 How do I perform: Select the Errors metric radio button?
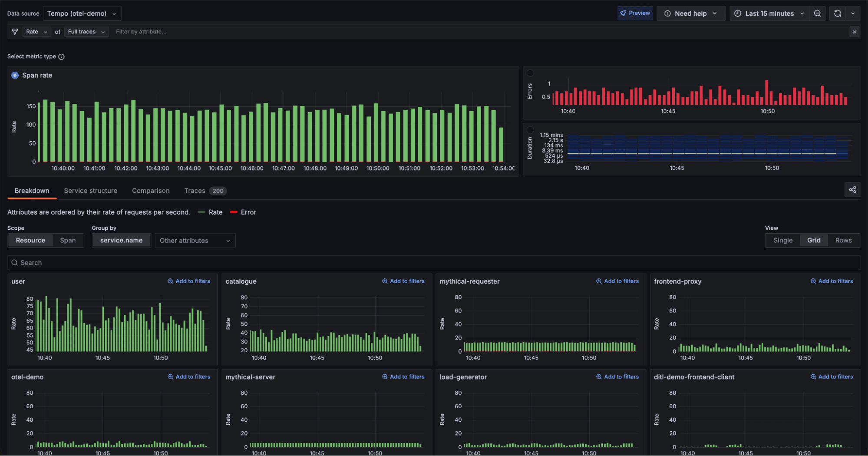coord(530,73)
